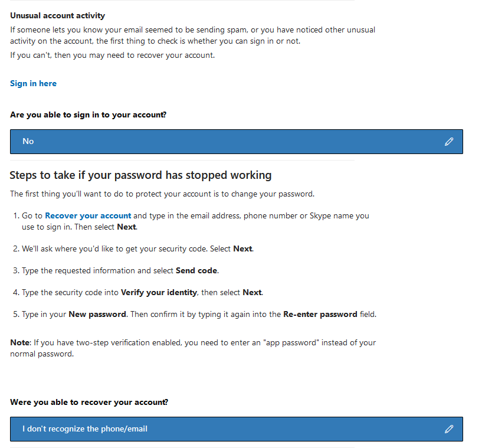Open the "Sign in here" link
This screenshot has width=482, height=448.
(33, 84)
